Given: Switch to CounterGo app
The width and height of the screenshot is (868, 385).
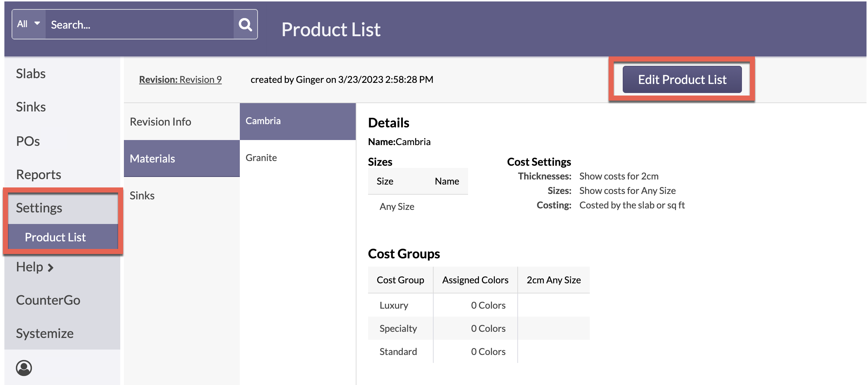Looking at the screenshot, I should point(48,300).
